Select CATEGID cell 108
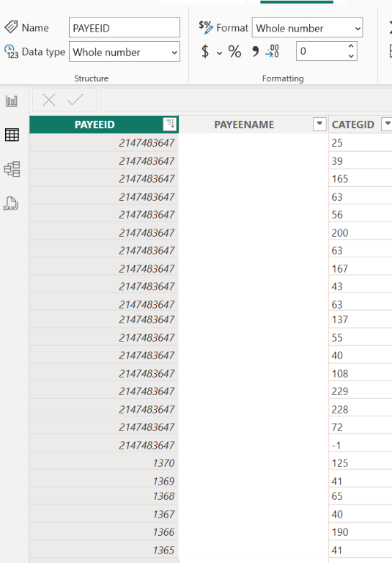Screen dimensions: 392x563 point(360,373)
